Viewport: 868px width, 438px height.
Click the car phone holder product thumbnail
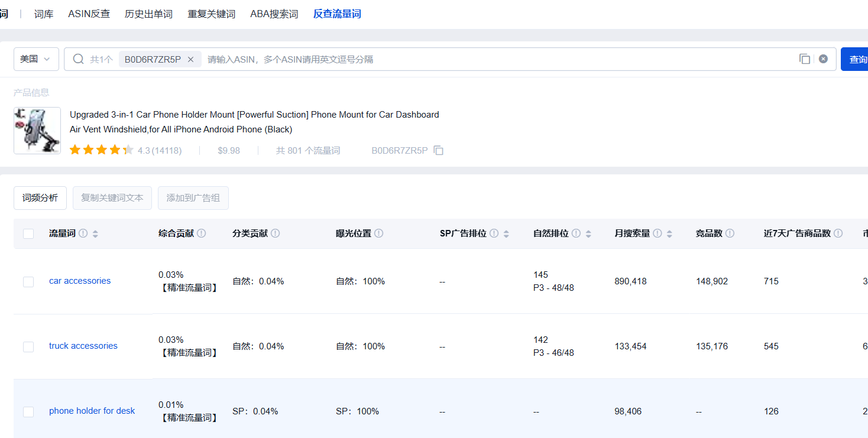tap(37, 131)
